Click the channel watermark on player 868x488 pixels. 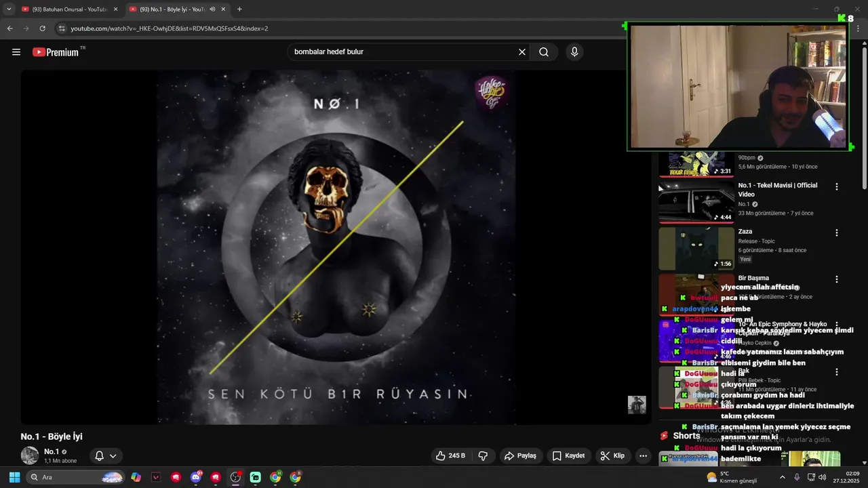coord(637,405)
